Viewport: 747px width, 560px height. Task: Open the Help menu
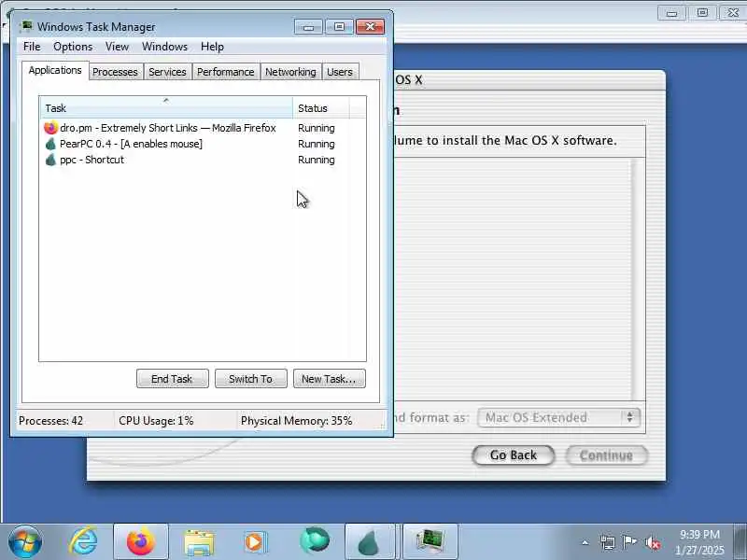click(212, 47)
